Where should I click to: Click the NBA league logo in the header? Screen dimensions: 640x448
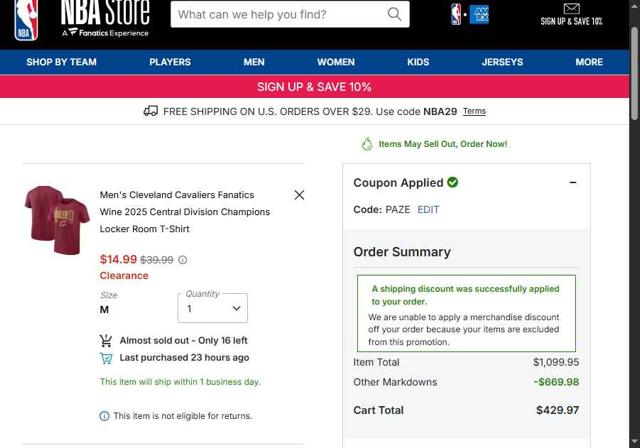tap(457, 14)
